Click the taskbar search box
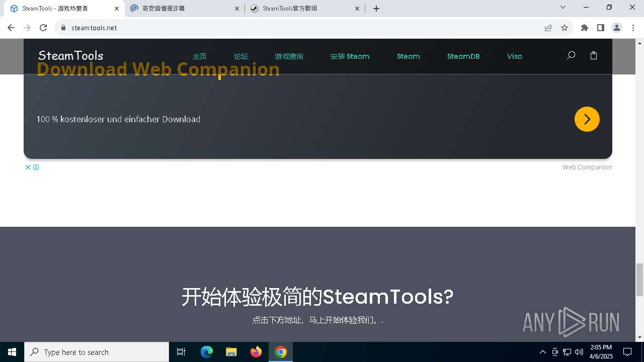This screenshot has width=644, height=362. tap(97, 352)
